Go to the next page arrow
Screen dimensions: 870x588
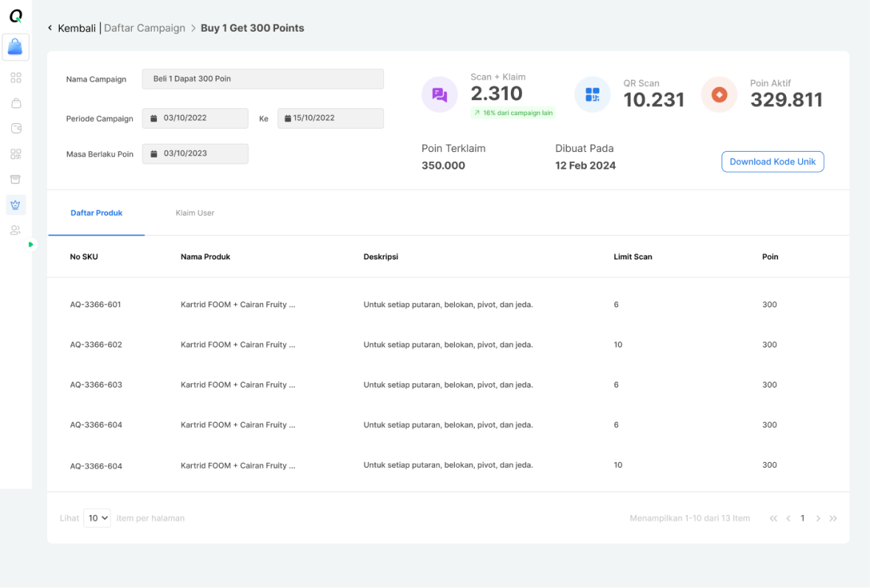click(x=818, y=518)
